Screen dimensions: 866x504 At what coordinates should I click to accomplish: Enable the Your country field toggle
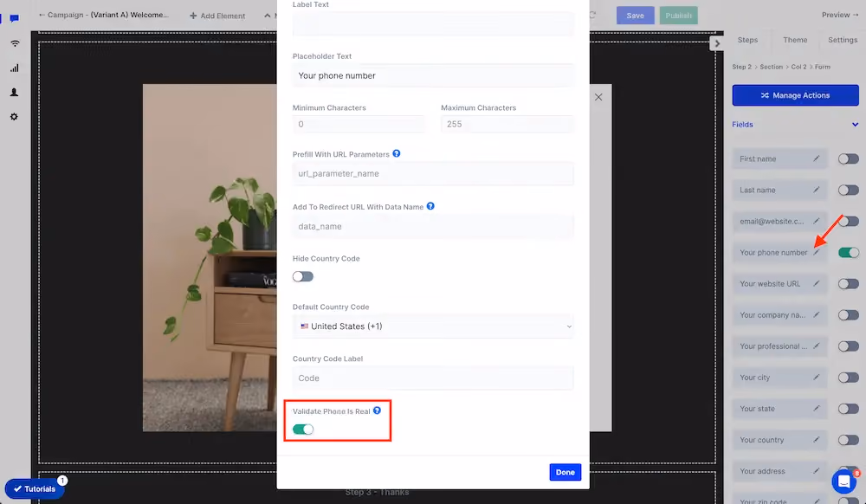849,440
